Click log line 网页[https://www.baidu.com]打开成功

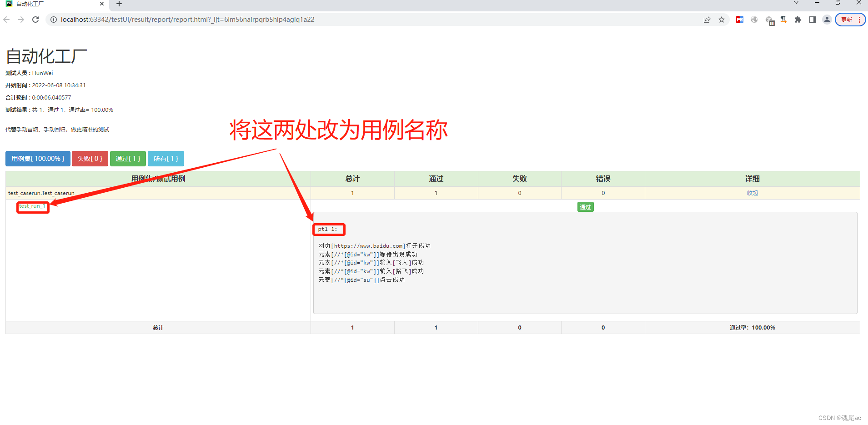[374, 246]
